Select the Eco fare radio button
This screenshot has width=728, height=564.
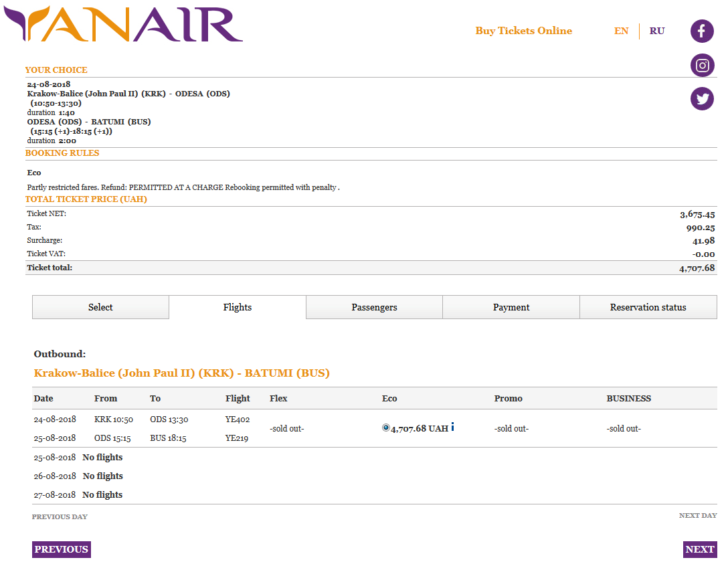click(385, 428)
